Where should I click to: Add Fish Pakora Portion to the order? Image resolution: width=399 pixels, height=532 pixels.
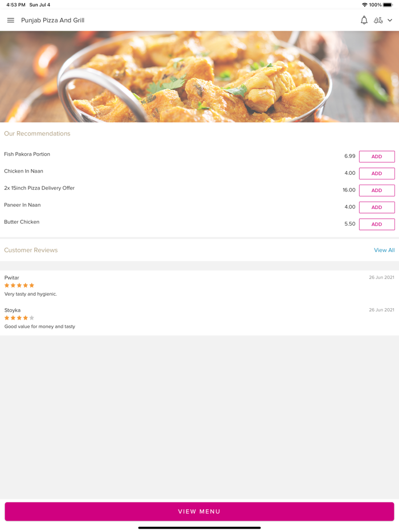[x=376, y=156]
